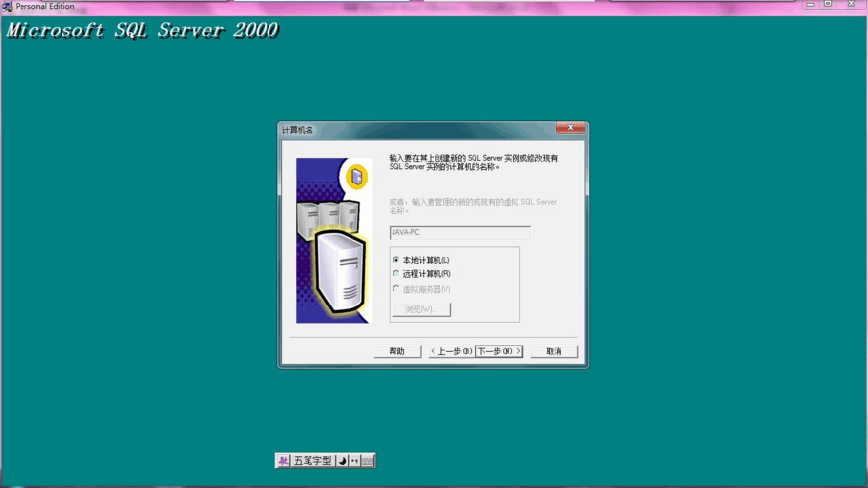Click the 计算机名 dialog title text
This screenshot has width=868, height=488.
tap(297, 130)
